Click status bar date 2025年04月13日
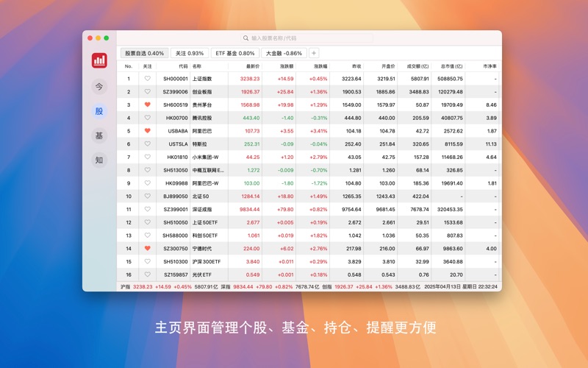 tap(442, 286)
